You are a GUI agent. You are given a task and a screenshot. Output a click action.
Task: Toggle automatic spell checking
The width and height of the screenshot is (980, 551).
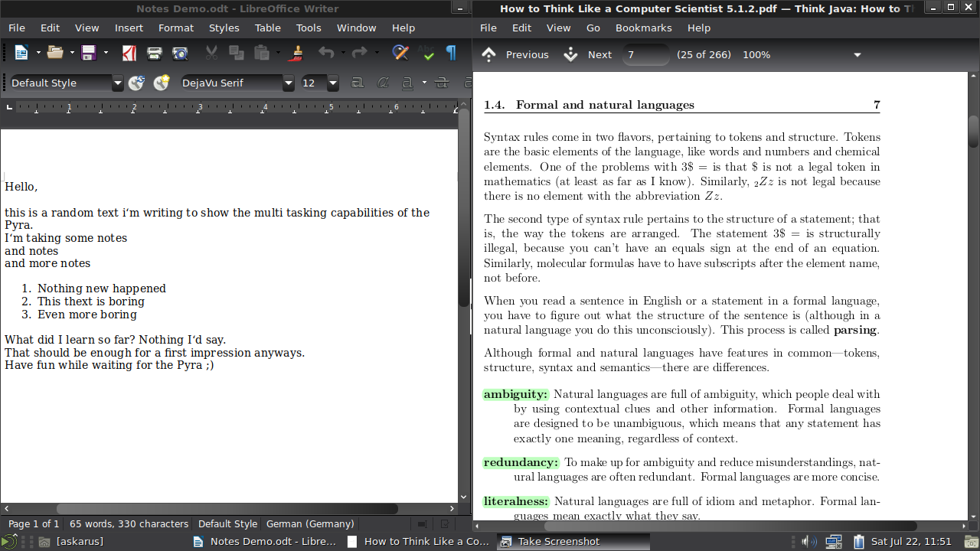click(x=427, y=53)
